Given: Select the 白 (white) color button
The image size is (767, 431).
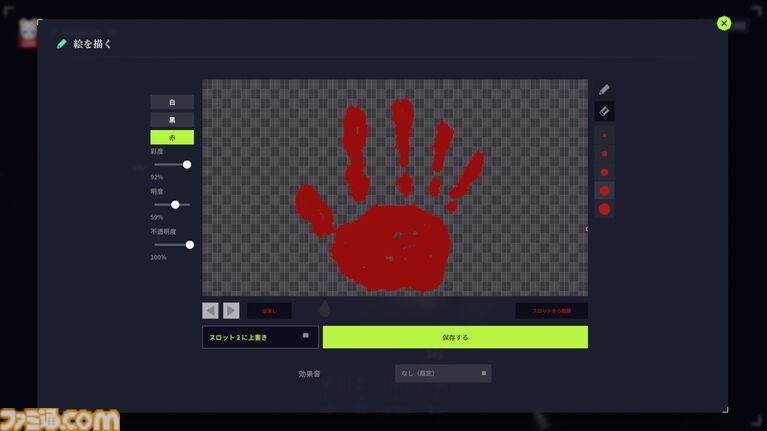Looking at the screenshot, I should coord(172,102).
